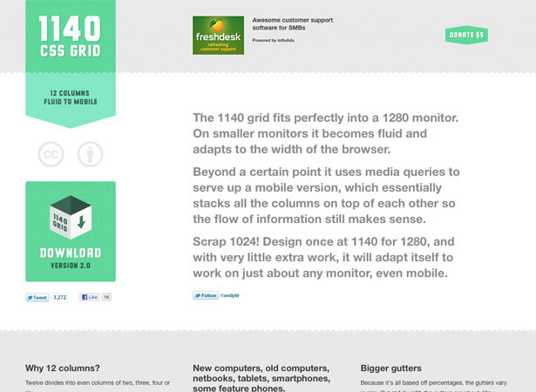This screenshot has width=536, height=392.
Task: Click the paragraph starting 'The 1140 grid fits'
Action: [x=326, y=133]
